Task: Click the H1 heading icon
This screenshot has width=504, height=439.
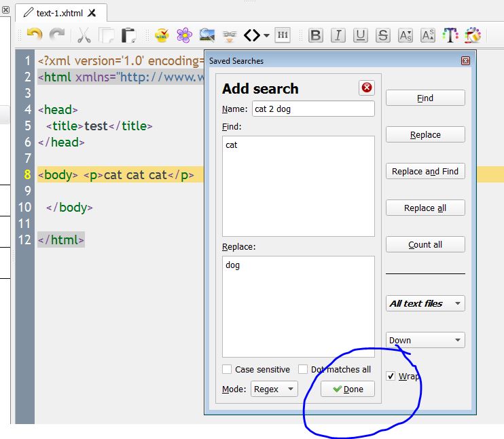Action: pos(283,35)
